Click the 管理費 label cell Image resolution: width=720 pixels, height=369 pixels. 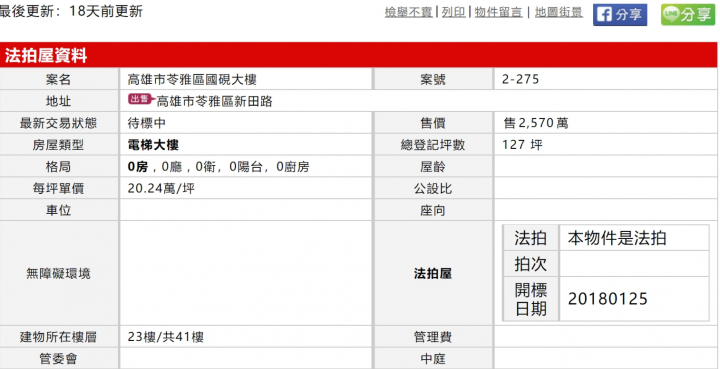(x=433, y=337)
